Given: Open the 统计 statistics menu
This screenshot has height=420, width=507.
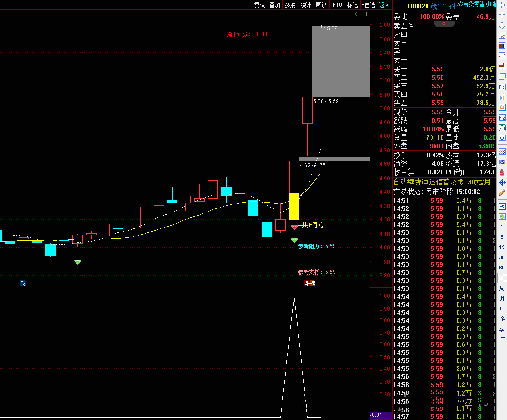Looking at the screenshot, I should coord(306,5).
